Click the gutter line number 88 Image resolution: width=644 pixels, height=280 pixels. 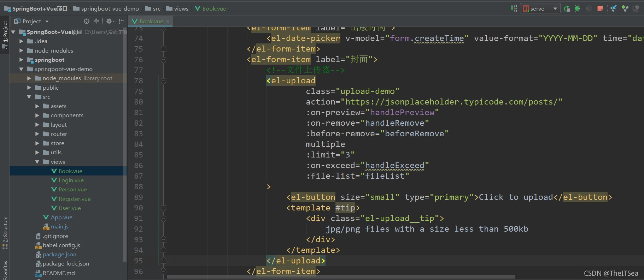139,186
